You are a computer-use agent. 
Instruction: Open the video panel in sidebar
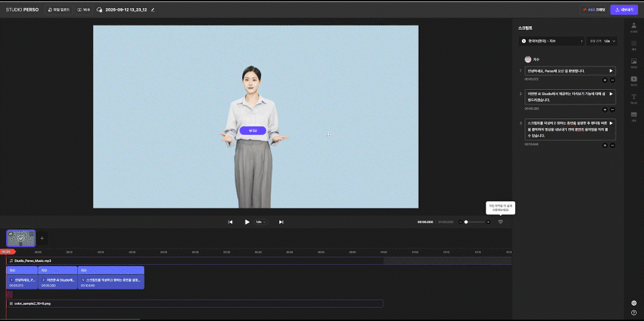click(x=633, y=80)
